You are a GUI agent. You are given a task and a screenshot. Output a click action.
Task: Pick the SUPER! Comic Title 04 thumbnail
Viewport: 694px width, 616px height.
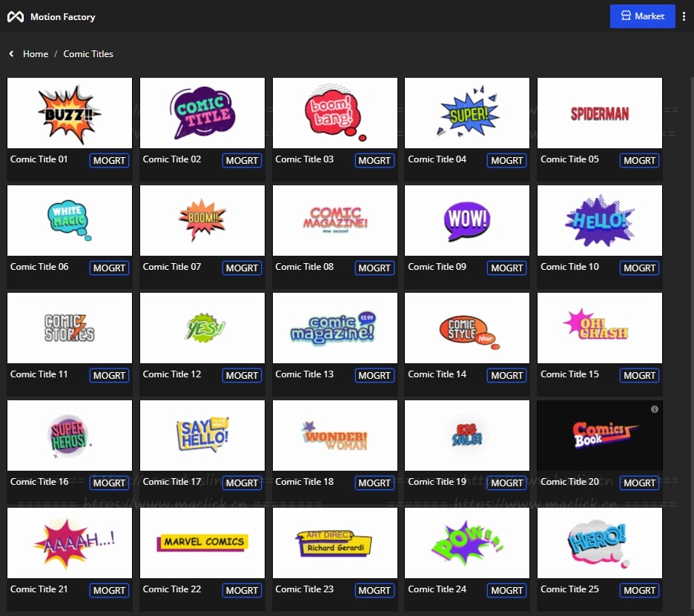click(467, 113)
